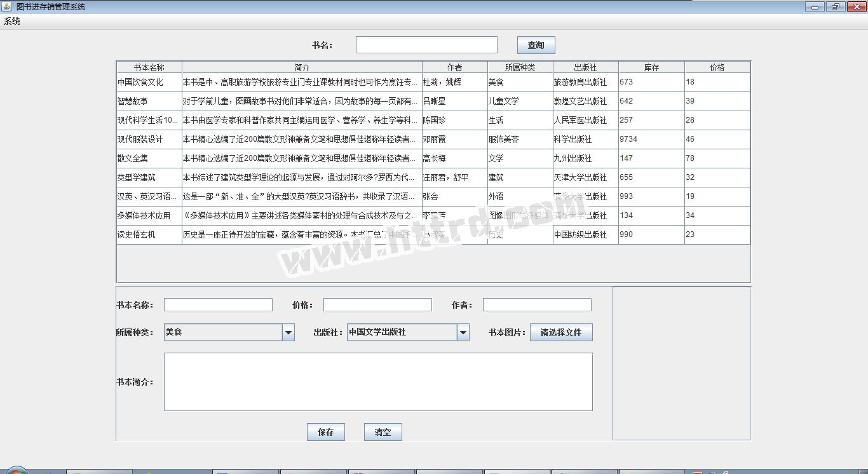The height and width of the screenshot is (474, 868).
Task: Click the price value 78
Action: (717, 158)
